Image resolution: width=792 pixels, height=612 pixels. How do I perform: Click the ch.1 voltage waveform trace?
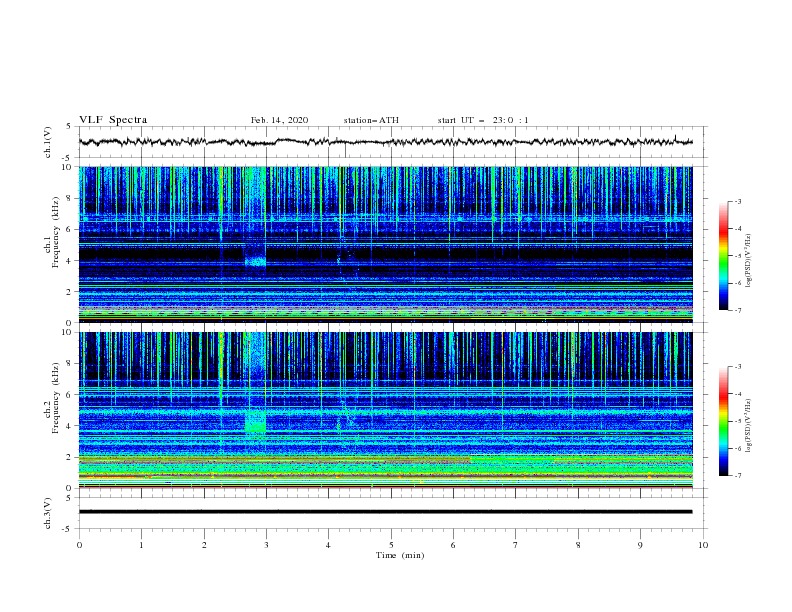click(x=385, y=142)
